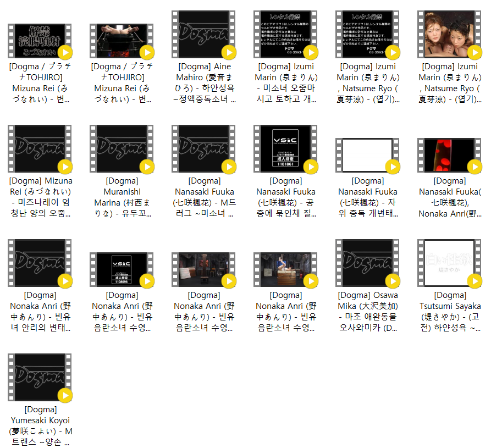491x448 pixels.
Task: Select the Nonaka Anri video icon with Dogma logo
Action: pos(40,263)
